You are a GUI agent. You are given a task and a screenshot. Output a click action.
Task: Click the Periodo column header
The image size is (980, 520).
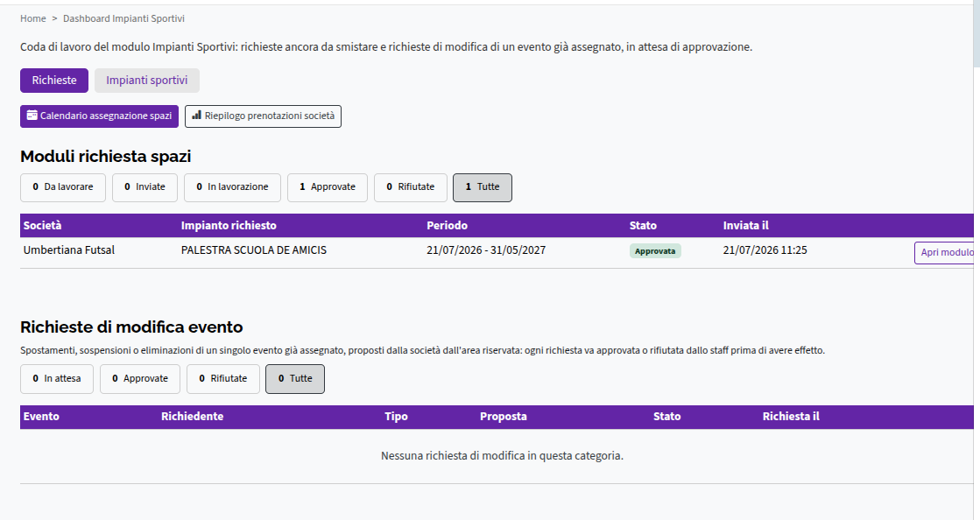(447, 226)
